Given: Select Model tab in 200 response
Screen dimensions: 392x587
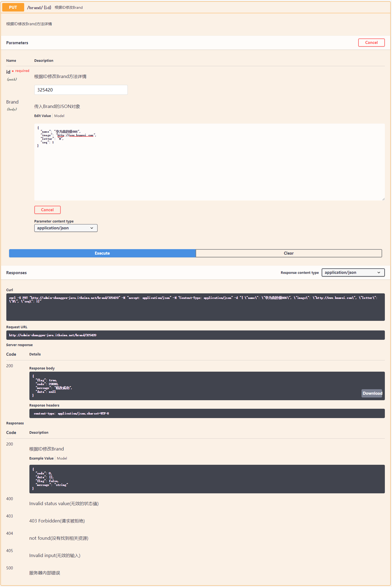Looking at the screenshot, I should (62, 458).
